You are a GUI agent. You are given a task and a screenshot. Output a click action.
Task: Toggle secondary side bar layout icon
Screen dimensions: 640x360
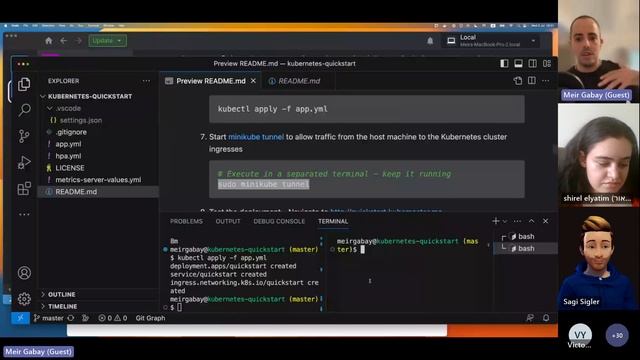click(x=533, y=63)
